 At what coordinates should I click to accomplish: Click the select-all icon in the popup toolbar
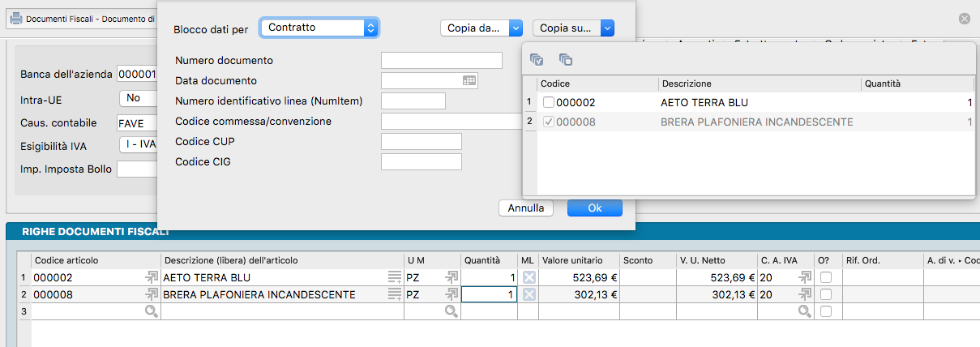[x=537, y=59]
